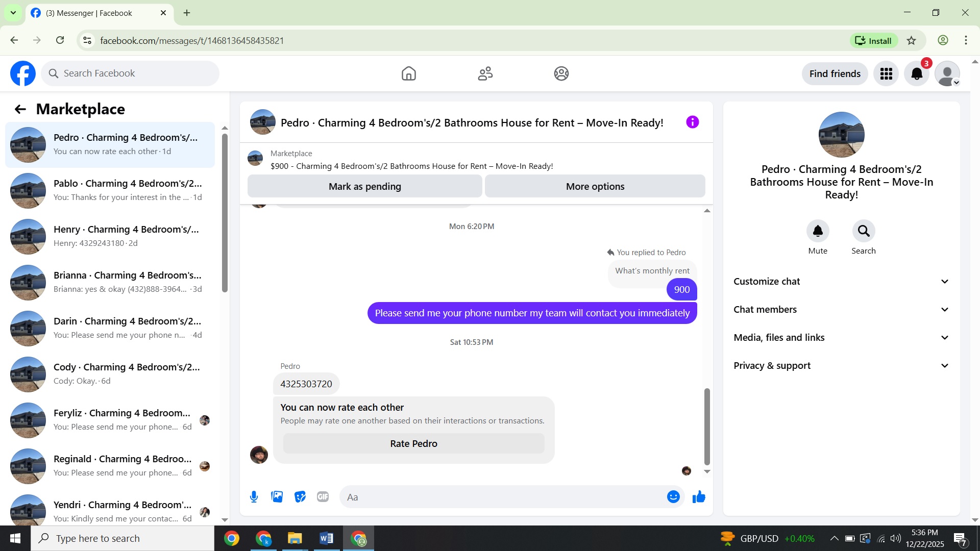Open the notifications bell in header
This screenshot has width=980, height=551.
pyautogui.click(x=917, y=74)
